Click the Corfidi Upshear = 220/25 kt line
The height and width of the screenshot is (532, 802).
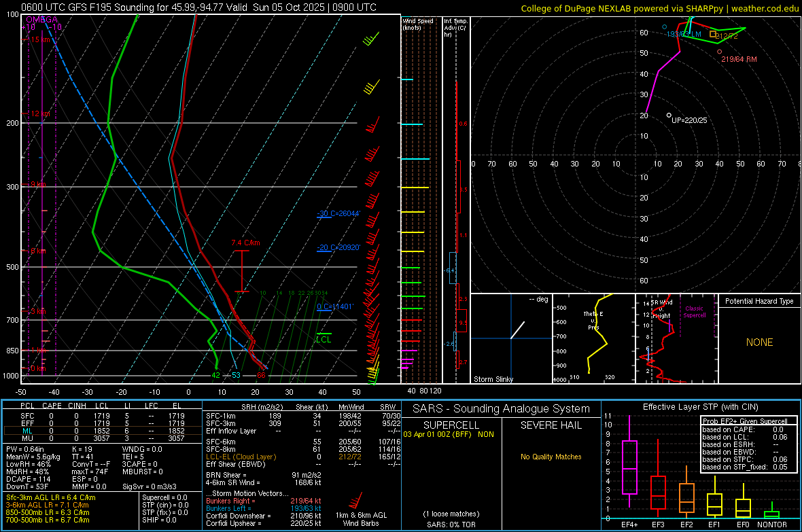pos(264,523)
